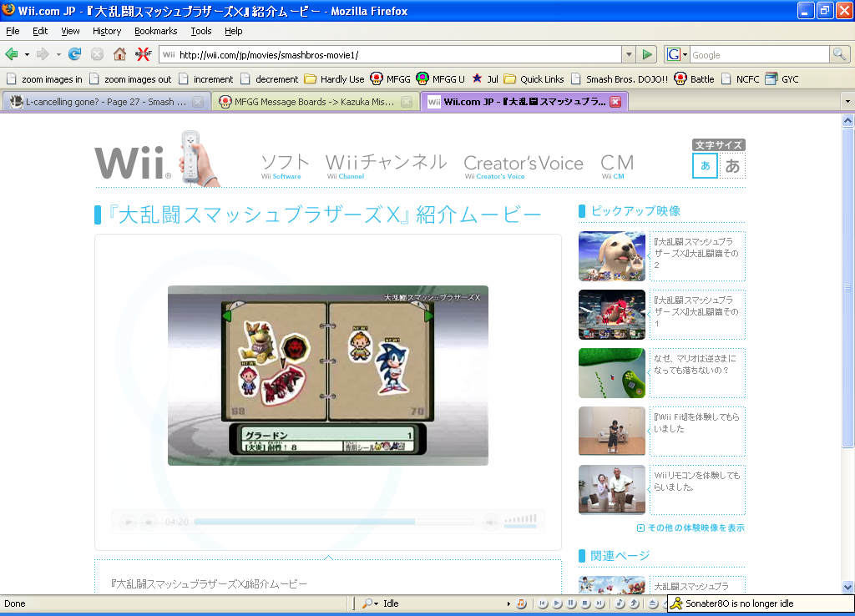This screenshot has width=855, height=616.
Task: Click the status bar magnifier search icon
Action: (x=369, y=603)
